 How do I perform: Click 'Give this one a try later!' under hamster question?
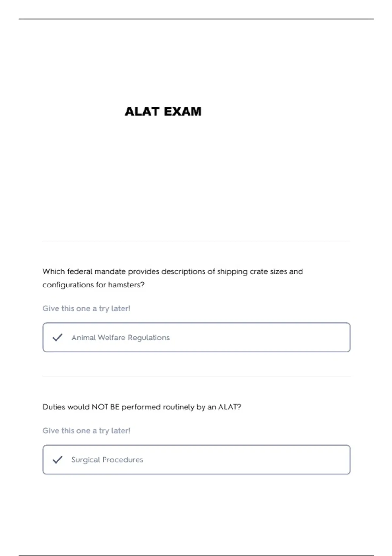pos(87,308)
